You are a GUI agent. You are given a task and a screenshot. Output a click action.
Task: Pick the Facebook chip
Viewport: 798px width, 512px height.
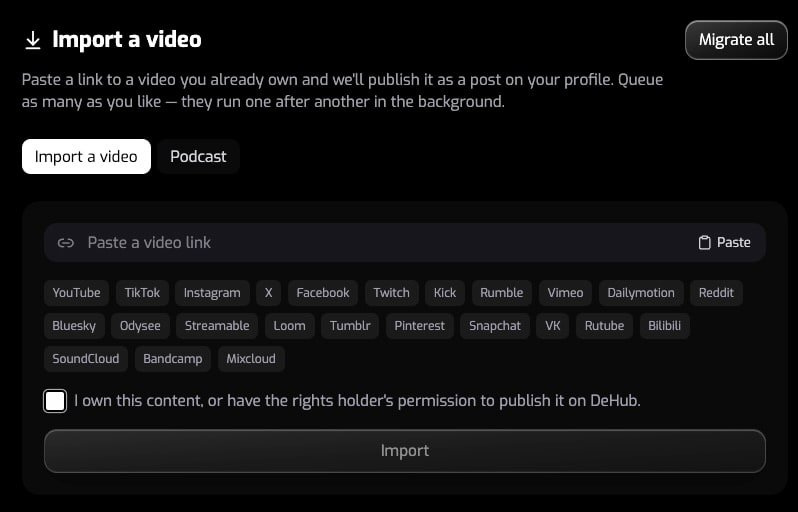pyautogui.click(x=323, y=293)
